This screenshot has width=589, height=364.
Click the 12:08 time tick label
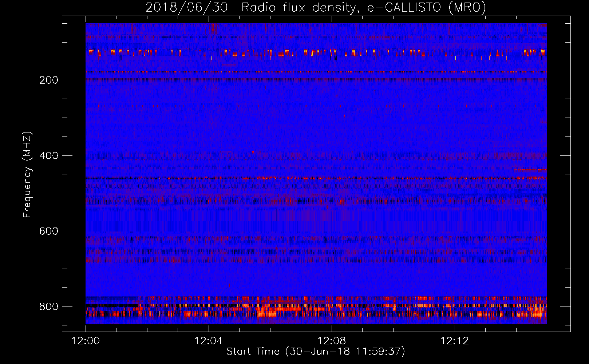tap(332, 341)
